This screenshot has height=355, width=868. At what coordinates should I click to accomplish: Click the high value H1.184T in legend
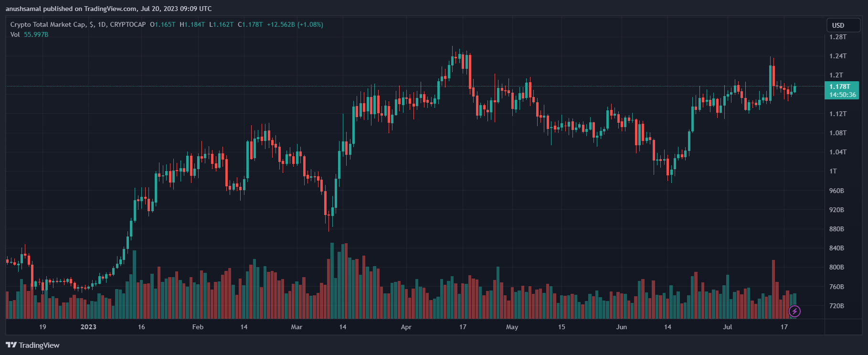(x=192, y=24)
